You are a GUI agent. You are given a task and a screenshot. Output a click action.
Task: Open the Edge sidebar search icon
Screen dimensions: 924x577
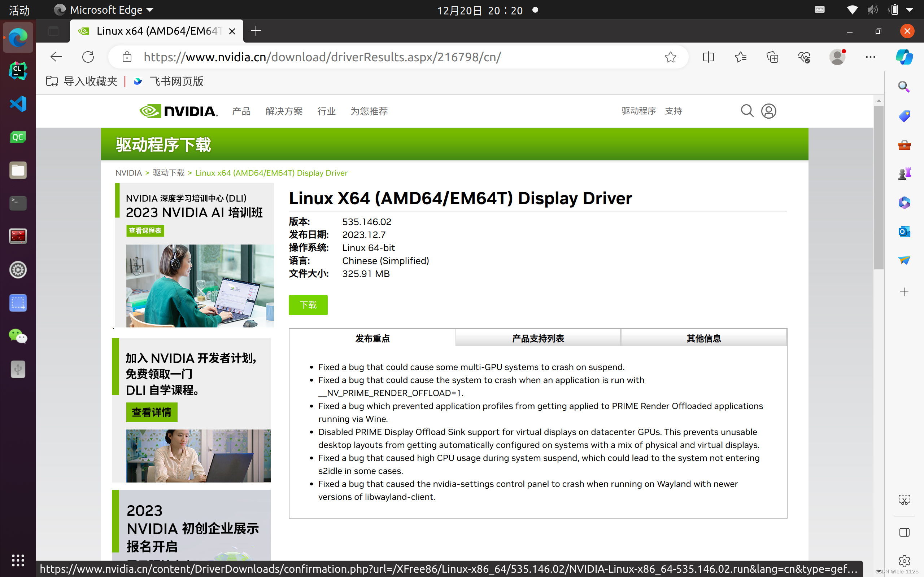(x=904, y=87)
